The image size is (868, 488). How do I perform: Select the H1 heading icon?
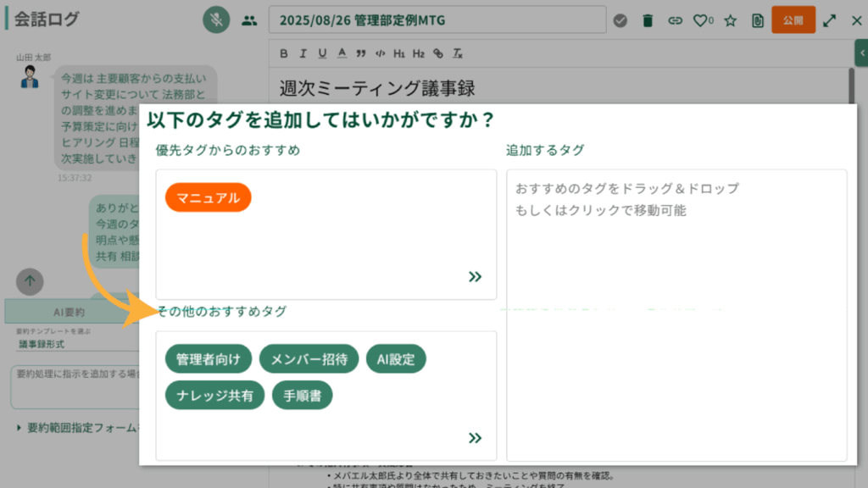point(399,53)
